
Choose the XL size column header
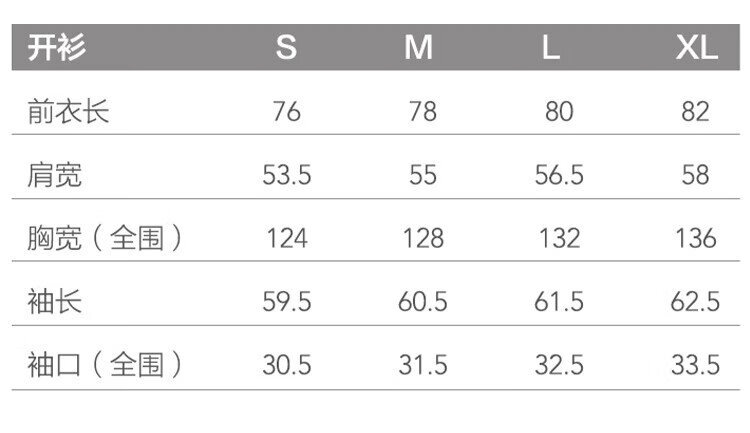pos(696,47)
